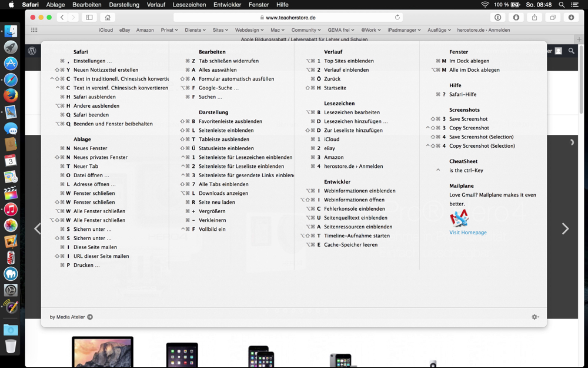Open Spotlight search in menu bar

tap(562, 5)
